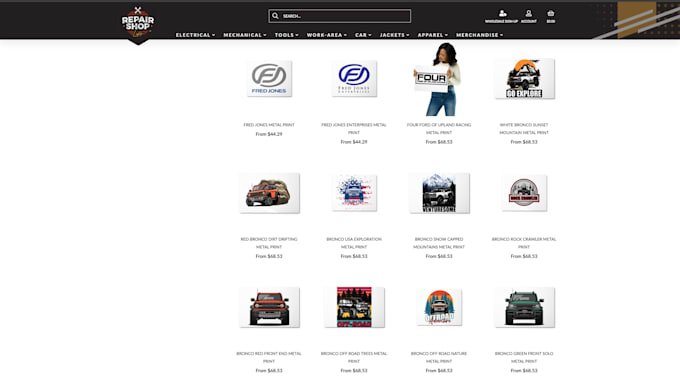This screenshot has height=386, width=680.
Task: Open the Bronco snow mountains print image
Action: tap(439, 193)
